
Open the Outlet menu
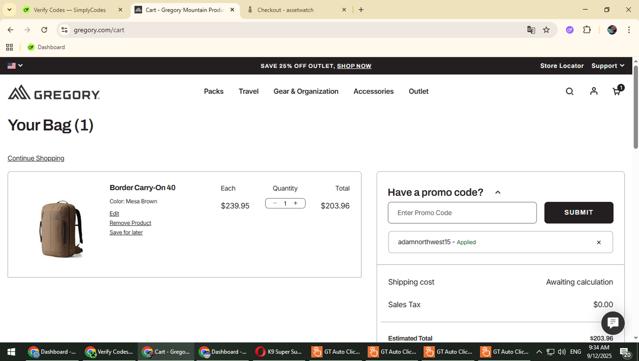click(419, 91)
